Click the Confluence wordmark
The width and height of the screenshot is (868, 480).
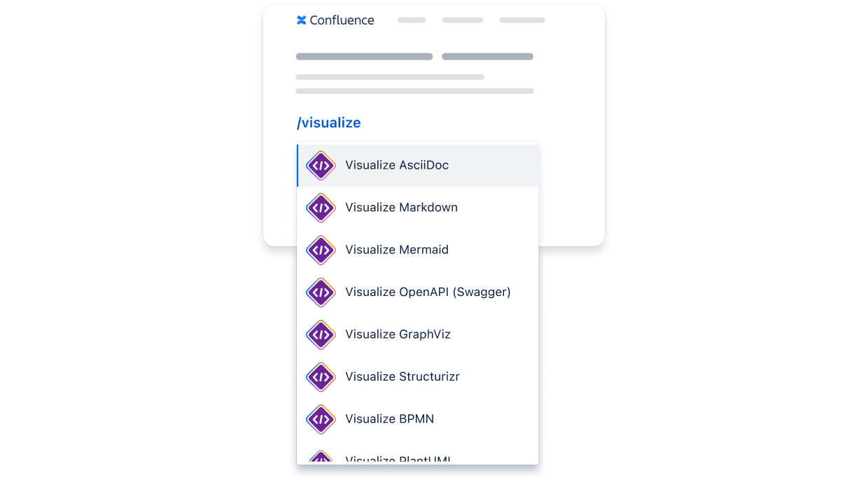coord(342,20)
